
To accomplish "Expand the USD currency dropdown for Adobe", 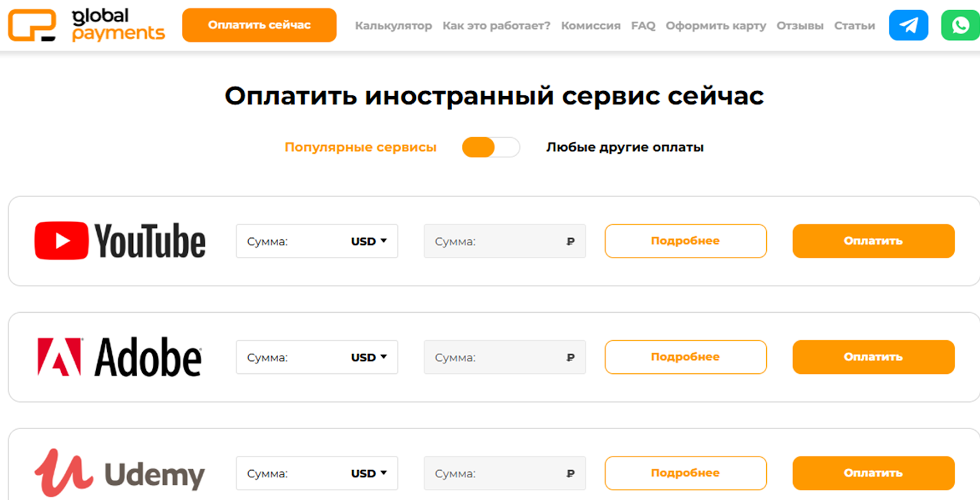I will 369,357.
